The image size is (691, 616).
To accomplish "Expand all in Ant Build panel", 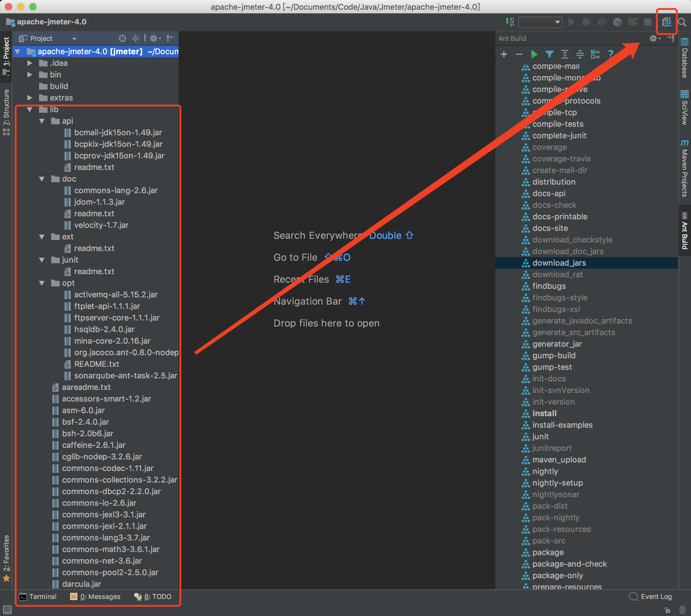I will click(x=565, y=54).
